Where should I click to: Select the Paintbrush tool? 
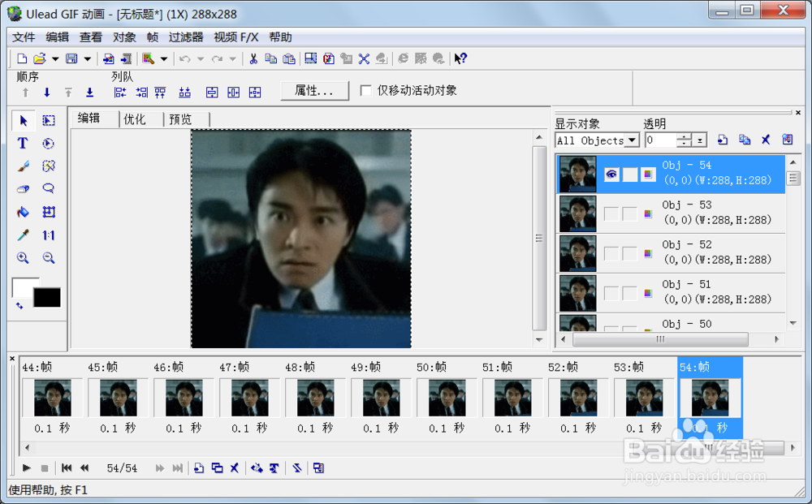pos(23,166)
